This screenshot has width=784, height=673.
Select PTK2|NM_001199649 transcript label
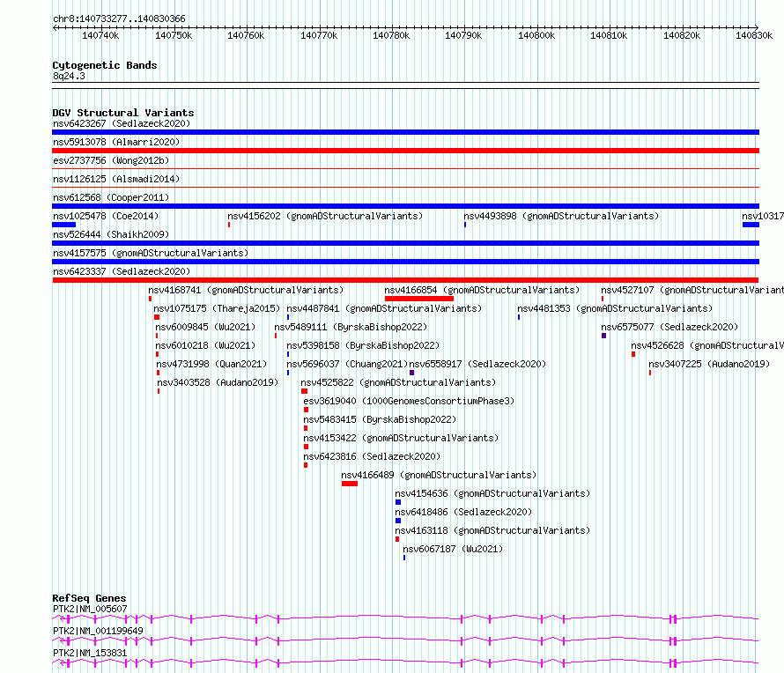98,631
